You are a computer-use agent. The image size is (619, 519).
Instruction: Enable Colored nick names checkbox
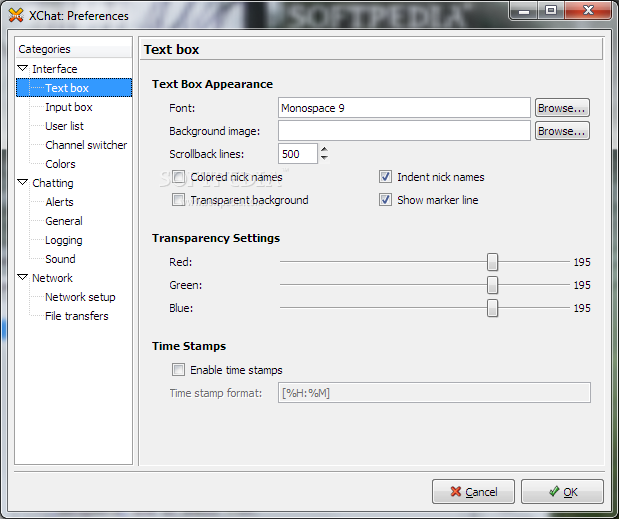(178, 177)
